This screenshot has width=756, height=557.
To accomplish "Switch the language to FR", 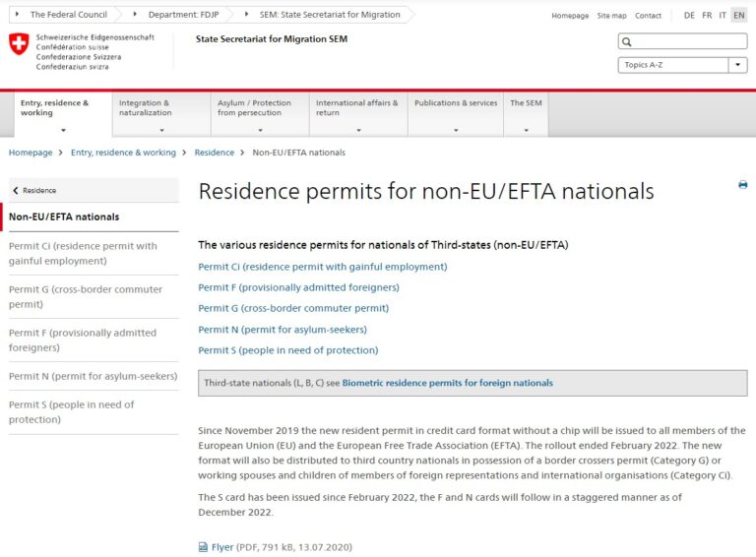I will coord(707,16).
